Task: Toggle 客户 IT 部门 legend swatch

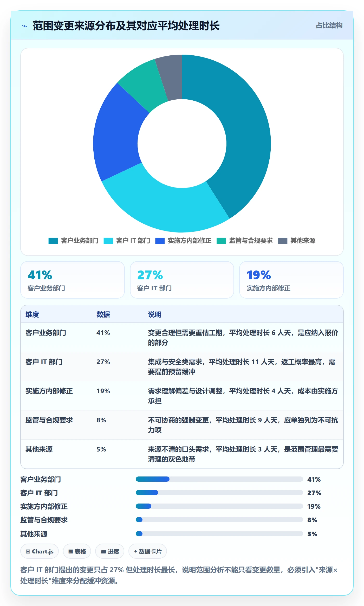Action: pos(108,241)
